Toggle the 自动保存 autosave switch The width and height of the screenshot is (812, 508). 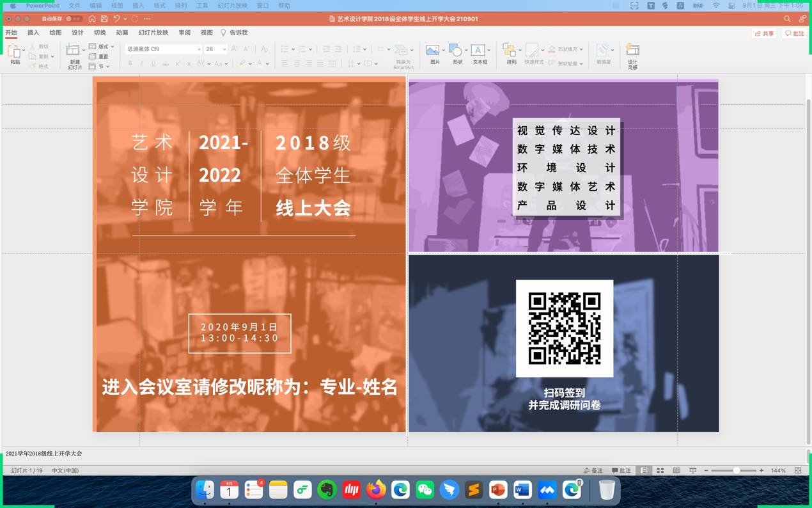pos(74,19)
